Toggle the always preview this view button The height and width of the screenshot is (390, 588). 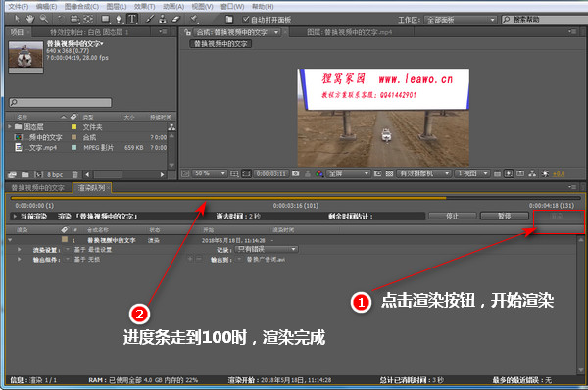(185, 173)
